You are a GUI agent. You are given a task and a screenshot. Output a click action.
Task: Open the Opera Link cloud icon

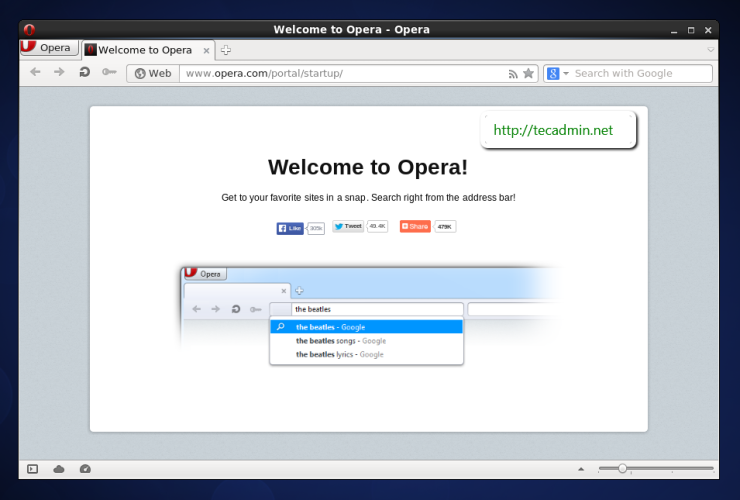tap(59, 468)
